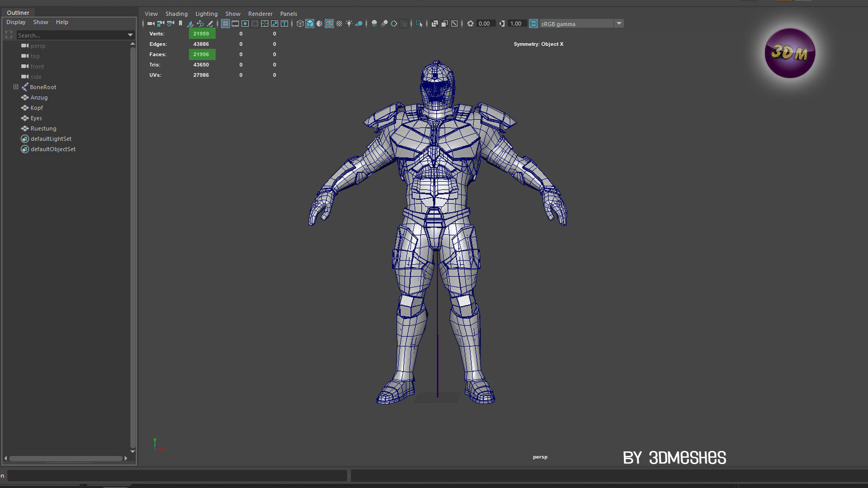Viewport: 868px width, 488px height.
Task: Switch to Wireframe display cube icon
Action: click(300, 23)
